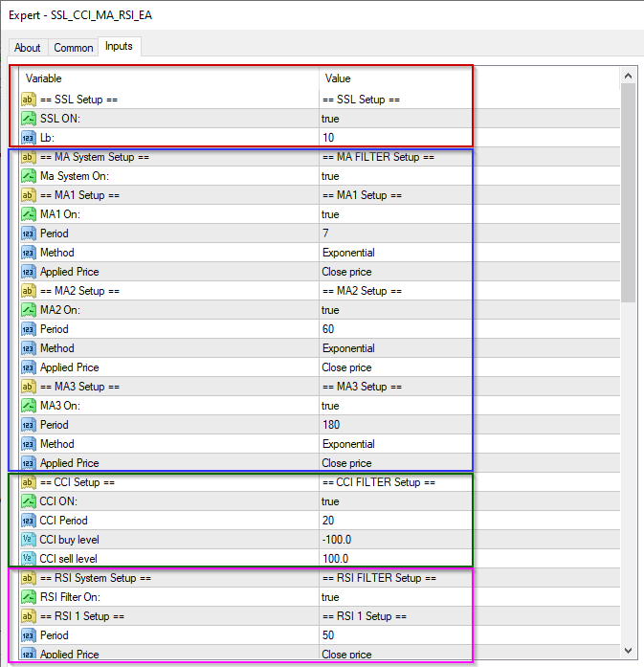This screenshot has width=644, height=667.
Task: Click the scrollbar up arrow
Action: click(x=629, y=77)
